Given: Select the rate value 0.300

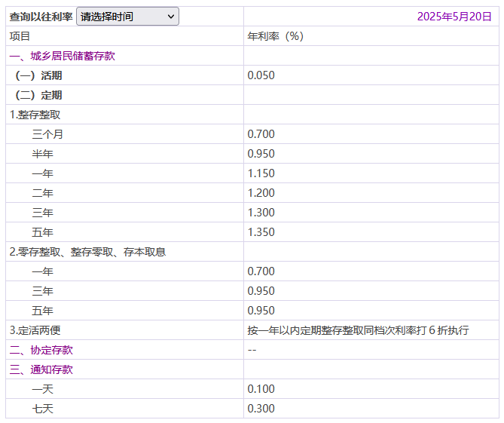Looking at the screenshot, I should tap(261, 409).
